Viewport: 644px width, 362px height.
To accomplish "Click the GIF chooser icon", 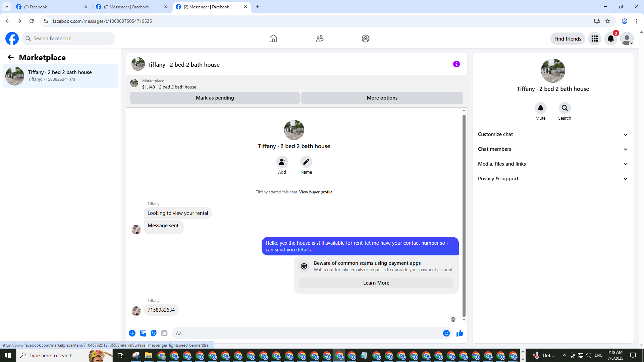I will (x=164, y=333).
